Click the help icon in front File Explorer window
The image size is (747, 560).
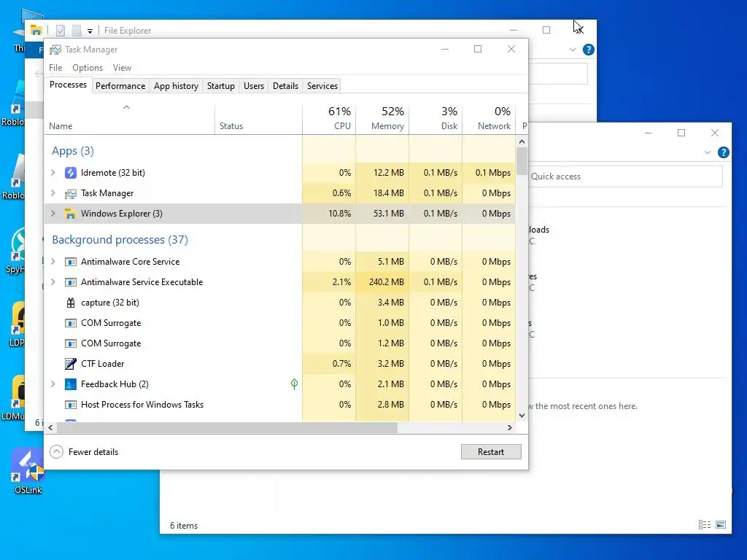tap(723, 152)
